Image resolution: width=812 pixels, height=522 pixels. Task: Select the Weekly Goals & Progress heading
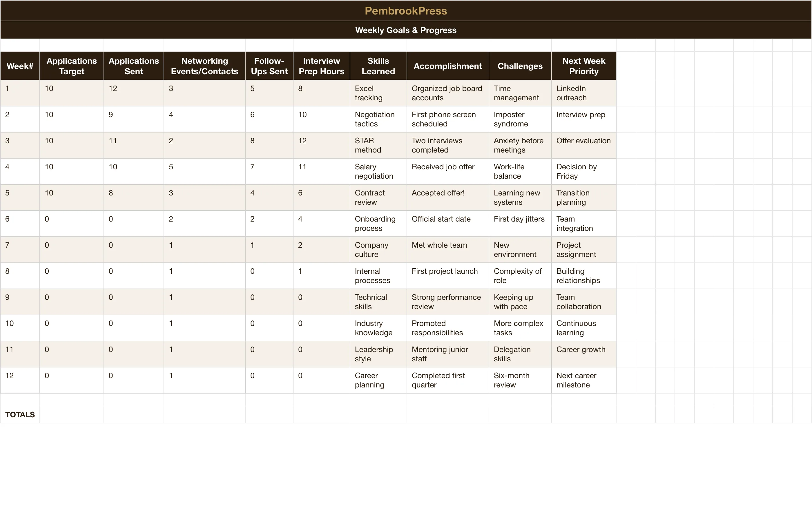point(406,30)
